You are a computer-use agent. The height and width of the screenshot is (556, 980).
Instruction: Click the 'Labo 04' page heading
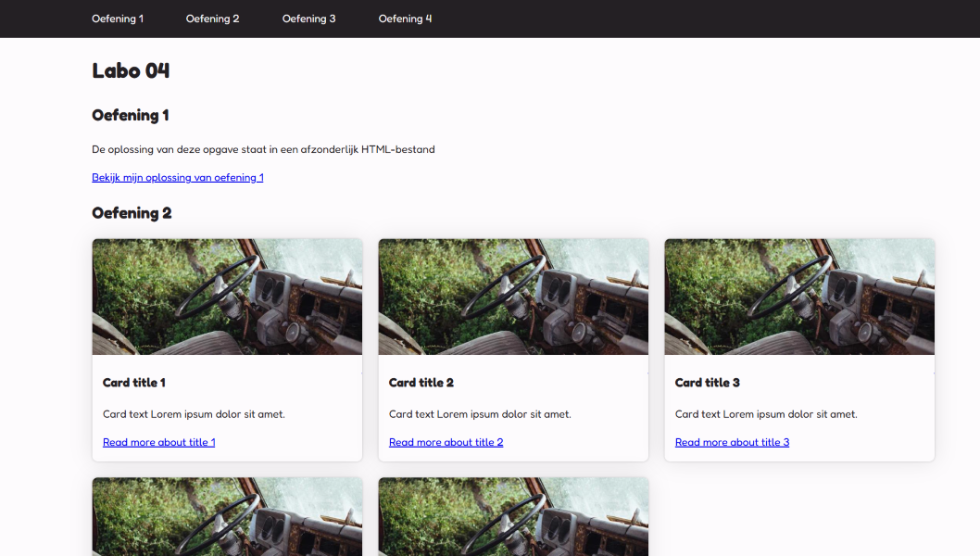click(131, 70)
